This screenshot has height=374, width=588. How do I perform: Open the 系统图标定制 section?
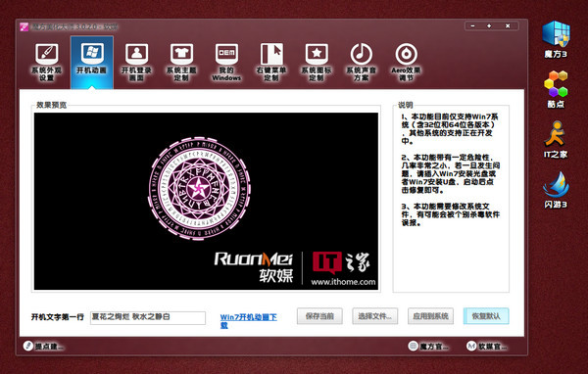(317, 63)
